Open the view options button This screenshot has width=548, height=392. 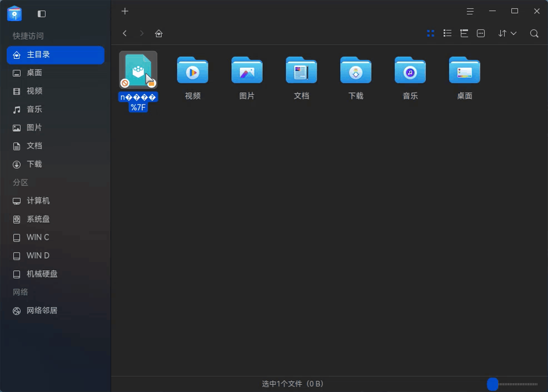(481, 33)
